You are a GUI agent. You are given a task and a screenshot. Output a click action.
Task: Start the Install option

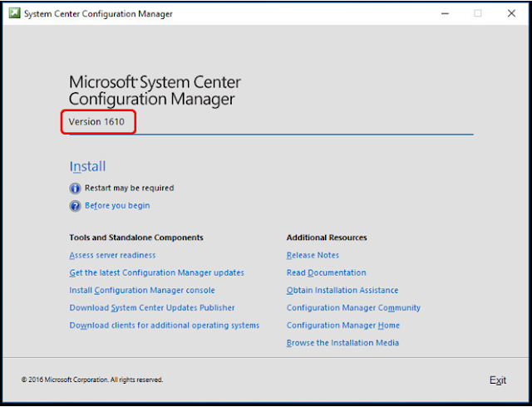click(87, 166)
